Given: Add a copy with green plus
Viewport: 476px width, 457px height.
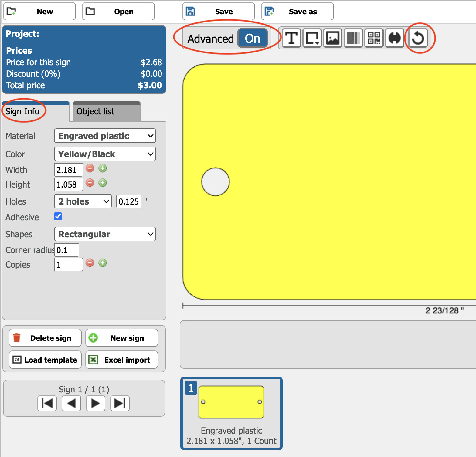Looking at the screenshot, I should [x=103, y=263].
